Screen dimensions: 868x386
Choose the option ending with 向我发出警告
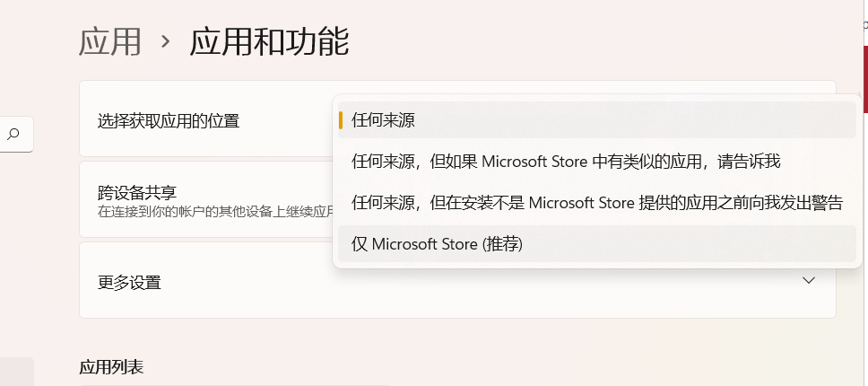pos(596,203)
